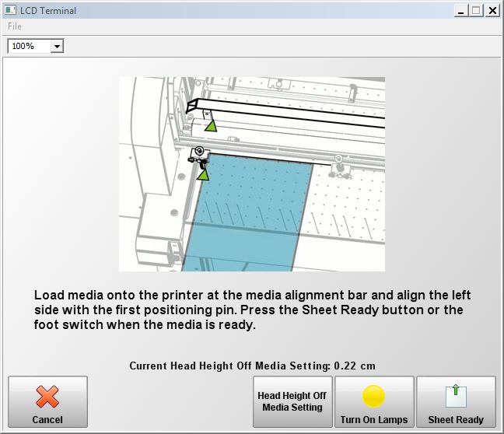The image size is (504, 434).
Task: Open the 100% zoom dropdown arrow
Action: click(57, 46)
